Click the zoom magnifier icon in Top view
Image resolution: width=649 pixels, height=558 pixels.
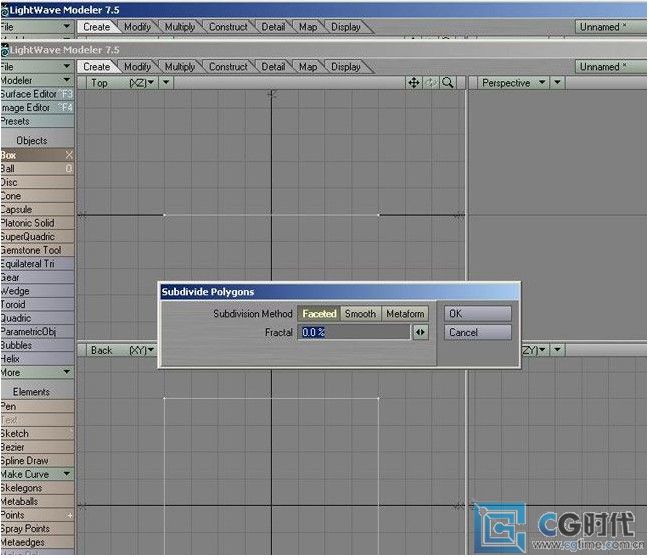[447, 83]
